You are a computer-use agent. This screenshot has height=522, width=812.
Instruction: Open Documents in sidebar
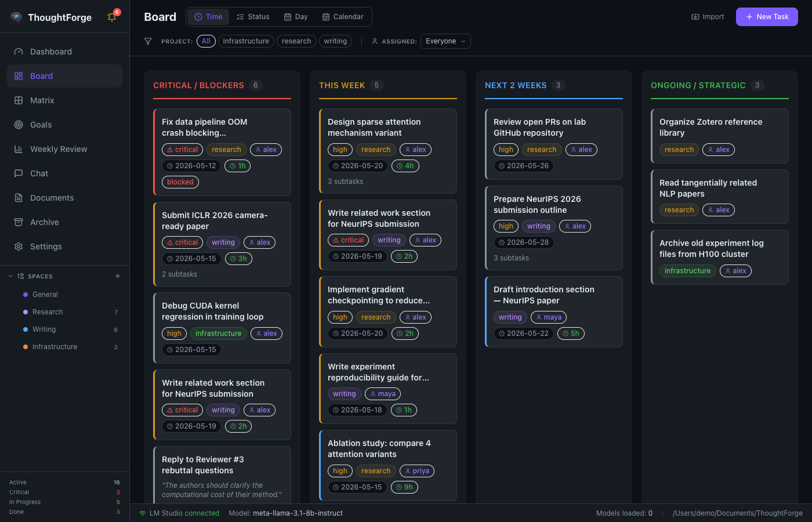coord(64,198)
